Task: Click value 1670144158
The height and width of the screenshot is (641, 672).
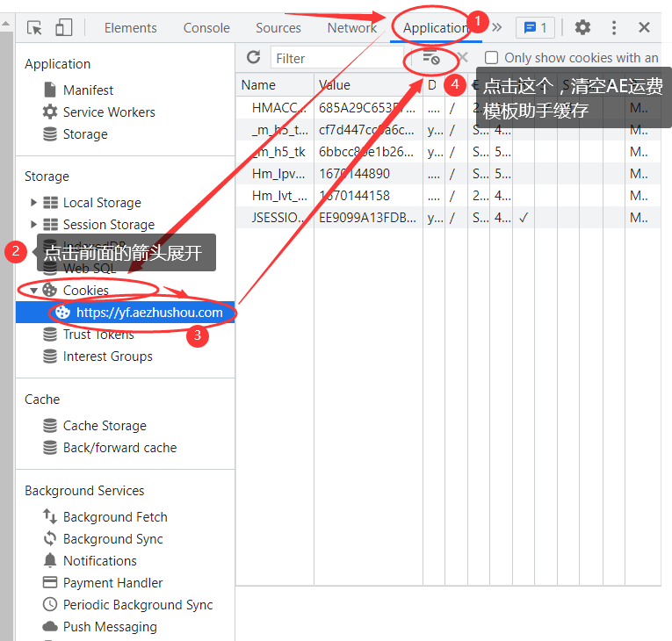Action: point(354,196)
